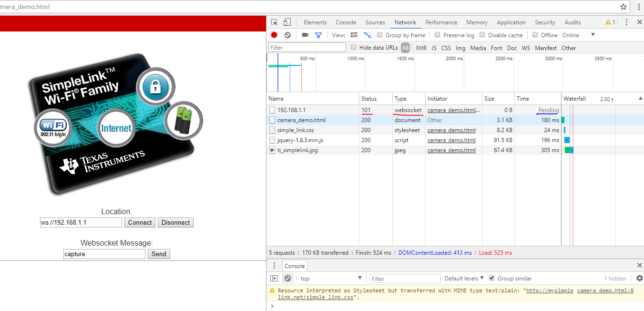Toggle the network filter funnel icon
Viewport: 644px width, 311px height.
click(x=318, y=35)
